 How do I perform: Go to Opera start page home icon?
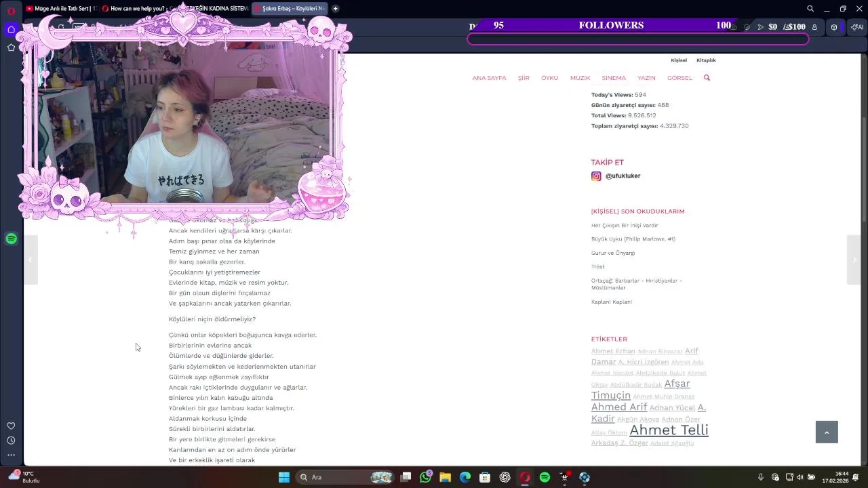[11, 29]
